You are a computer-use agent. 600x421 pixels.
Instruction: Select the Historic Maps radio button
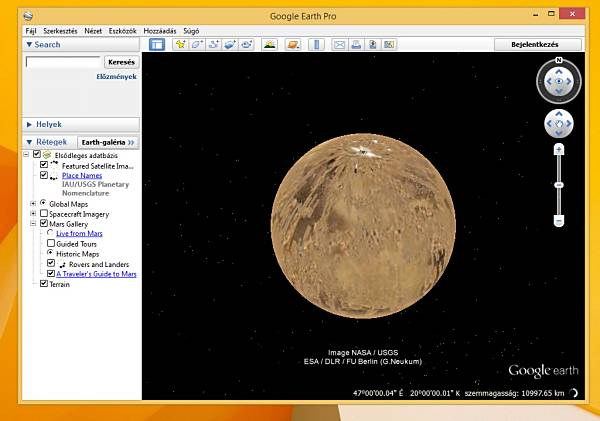click(50, 253)
